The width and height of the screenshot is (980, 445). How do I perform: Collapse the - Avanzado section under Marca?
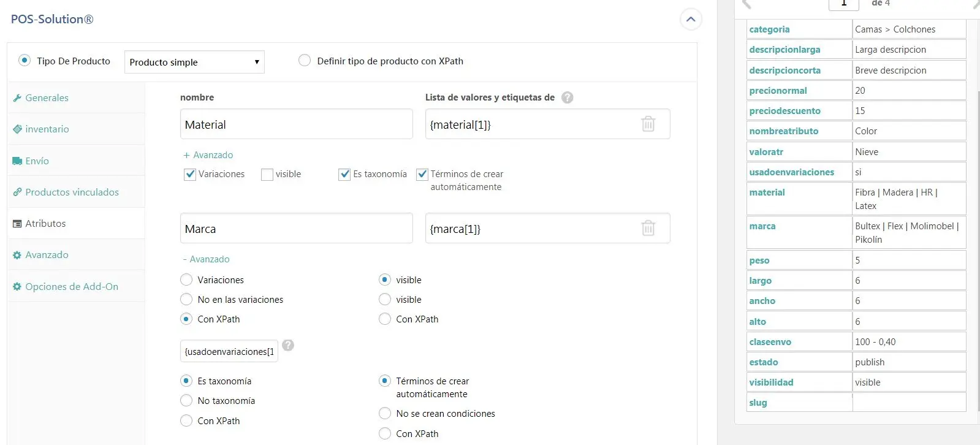point(207,259)
